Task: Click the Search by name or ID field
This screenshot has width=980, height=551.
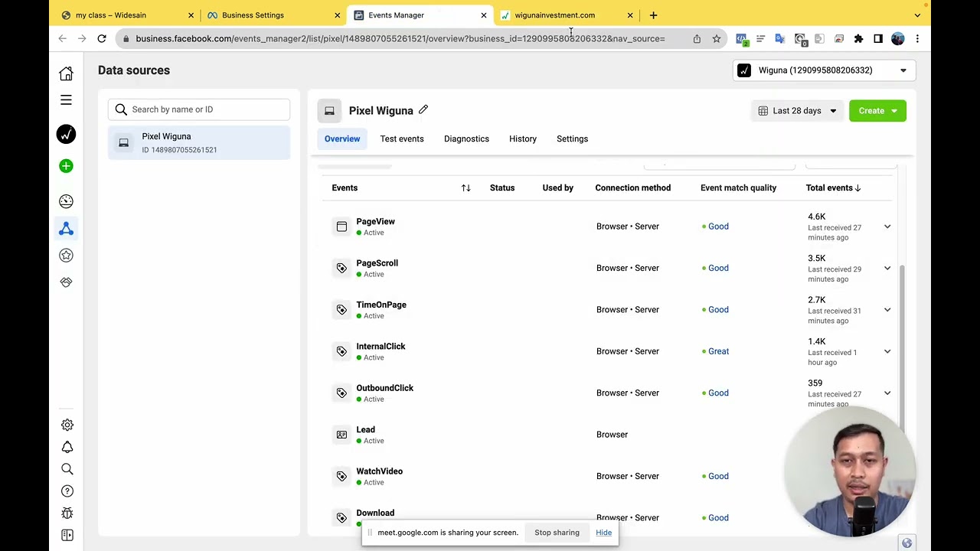Action: (x=199, y=109)
